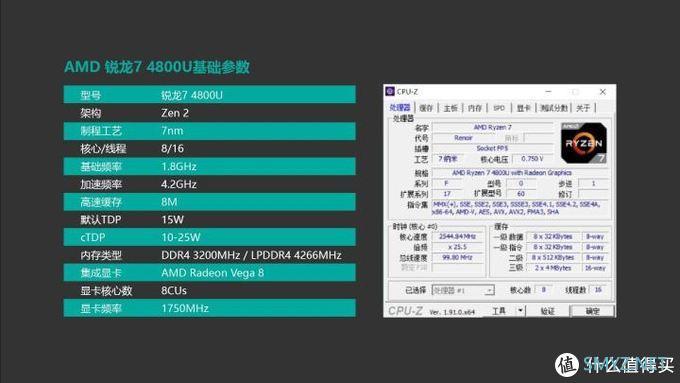Screen dimensions: 680x383
Task: Click the Socket FP6 package field
Action: [493, 148]
